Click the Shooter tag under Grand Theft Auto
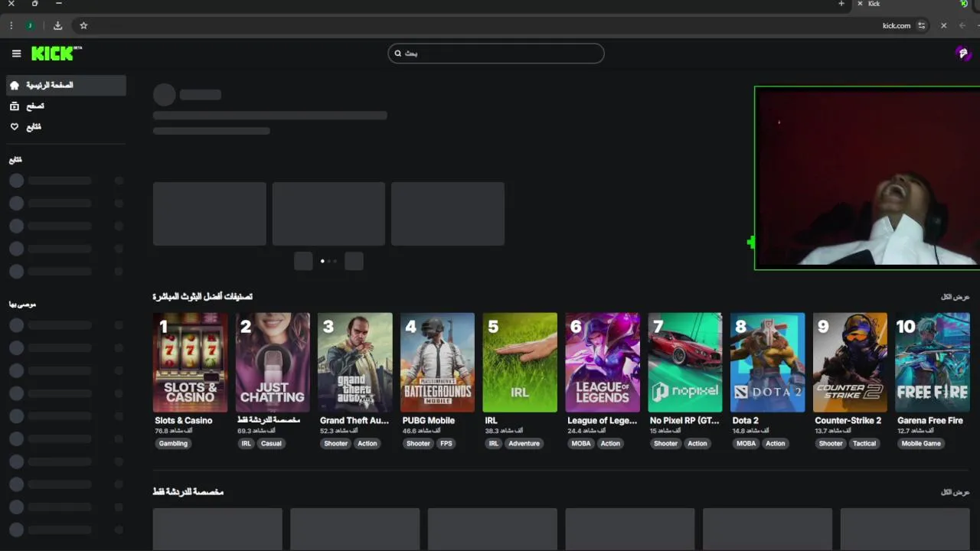The width and height of the screenshot is (980, 551). (335, 443)
